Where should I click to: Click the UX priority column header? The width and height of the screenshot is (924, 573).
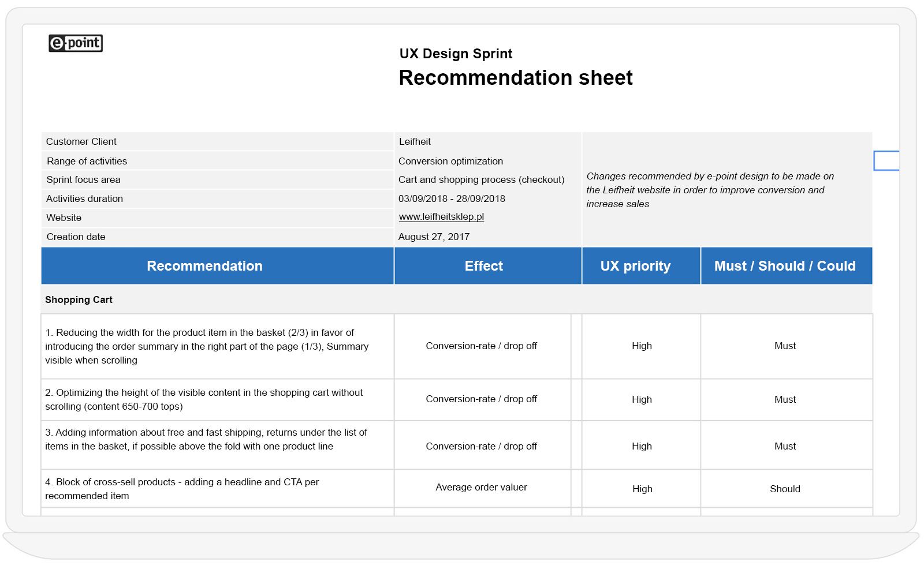click(x=635, y=266)
